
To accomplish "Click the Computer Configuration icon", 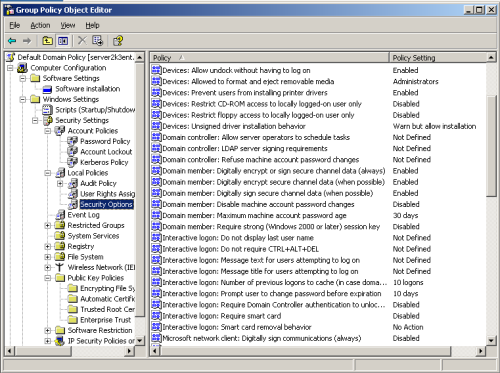I will click(x=22, y=68).
